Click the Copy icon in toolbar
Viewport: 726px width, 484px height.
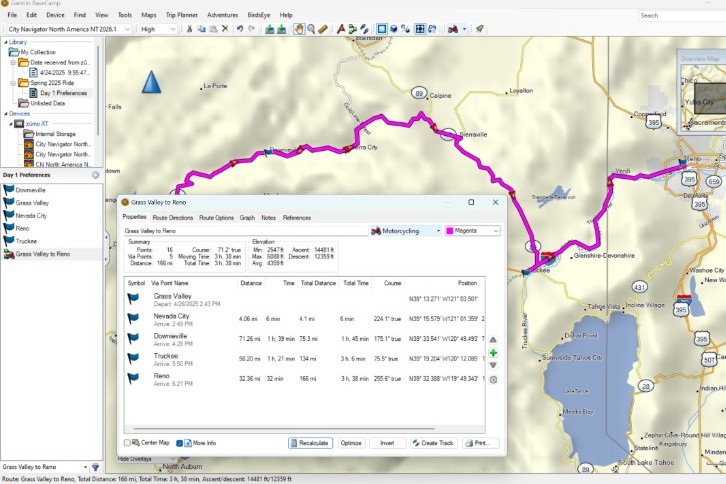201,29
